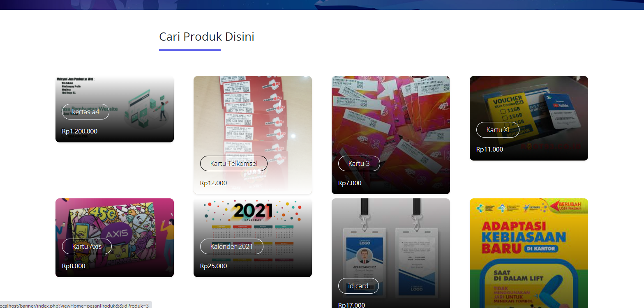This screenshot has height=308, width=644.
Task: Click the Rp1.200.000 price label
Action: [80, 131]
